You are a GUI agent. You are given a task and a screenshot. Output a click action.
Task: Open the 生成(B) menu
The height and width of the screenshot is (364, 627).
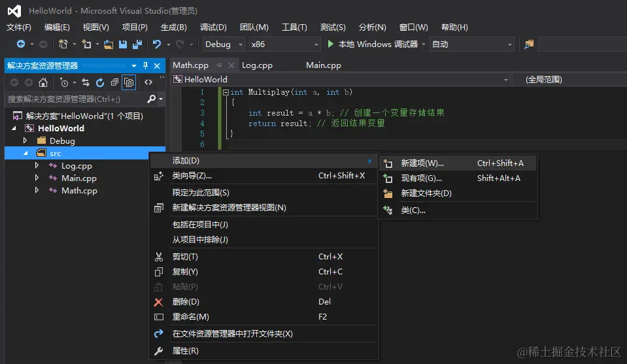[173, 27]
